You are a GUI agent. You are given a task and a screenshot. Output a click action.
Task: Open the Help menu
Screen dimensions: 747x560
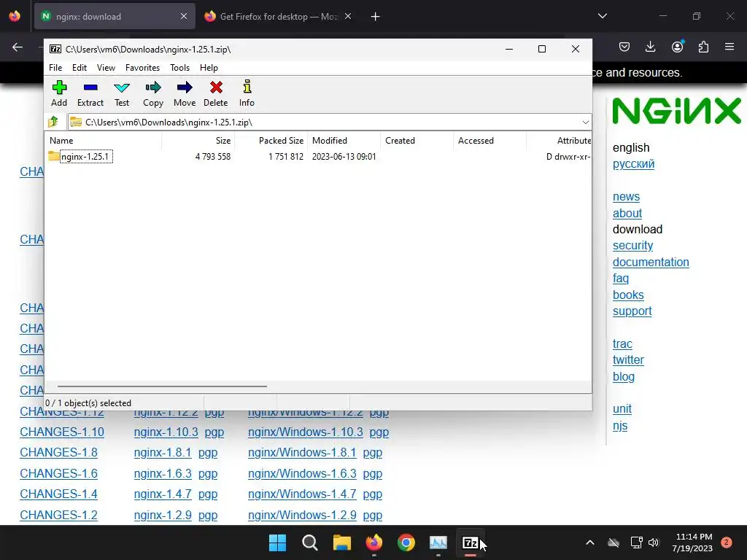[x=209, y=68]
